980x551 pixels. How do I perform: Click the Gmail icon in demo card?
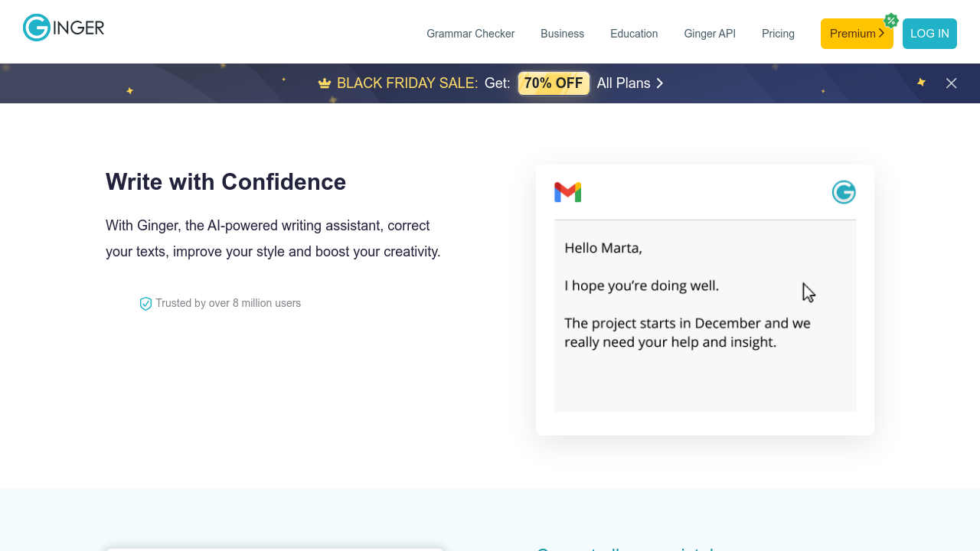coord(567,192)
